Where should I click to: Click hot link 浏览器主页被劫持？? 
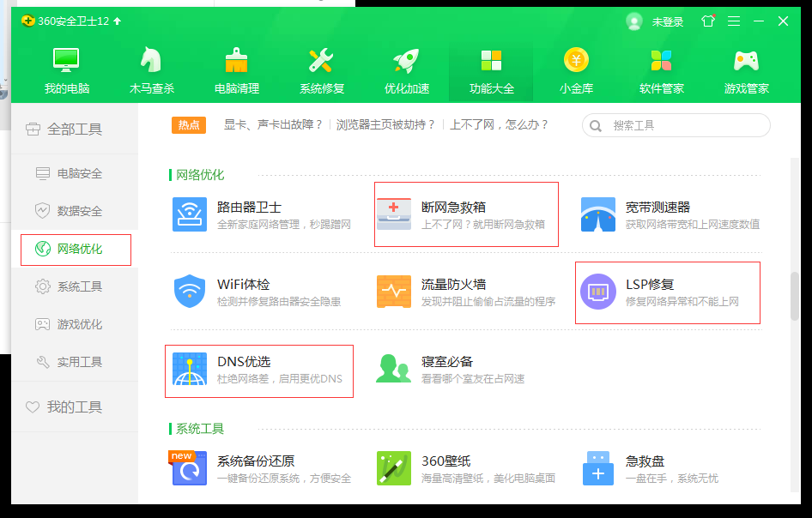[385, 124]
